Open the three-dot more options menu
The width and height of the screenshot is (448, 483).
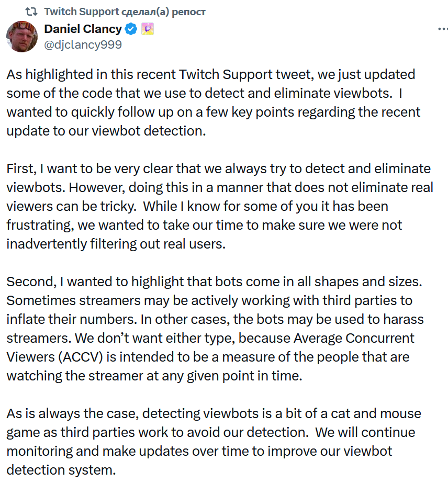point(442,29)
